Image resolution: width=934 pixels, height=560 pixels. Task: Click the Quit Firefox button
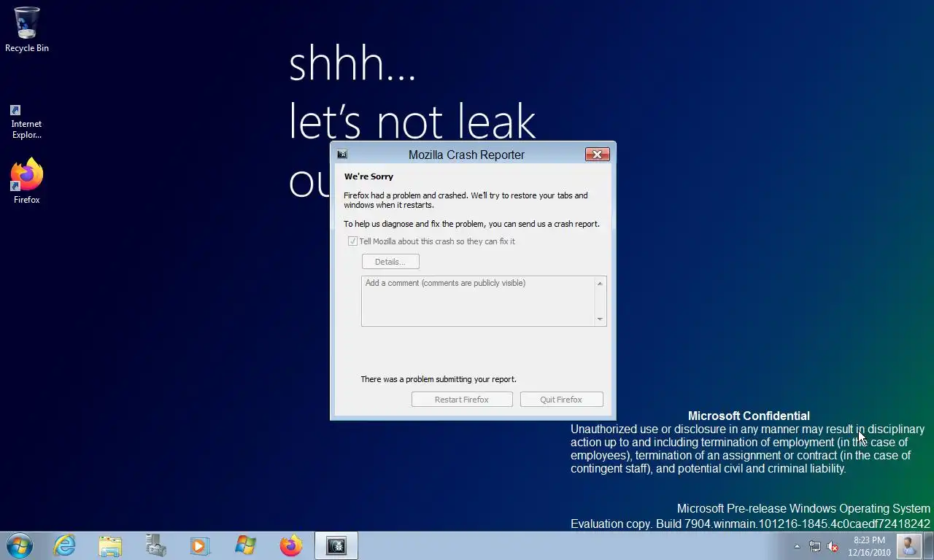(561, 400)
